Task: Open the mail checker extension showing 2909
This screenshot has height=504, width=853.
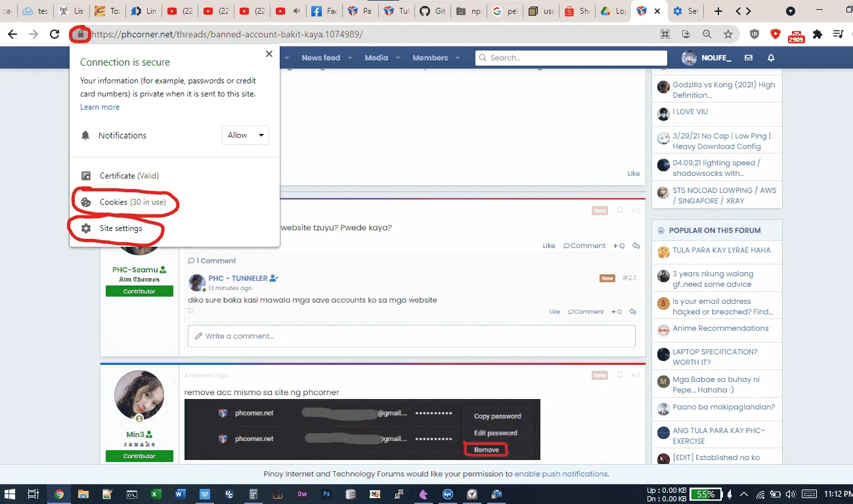Action: (x=796, y=35)
